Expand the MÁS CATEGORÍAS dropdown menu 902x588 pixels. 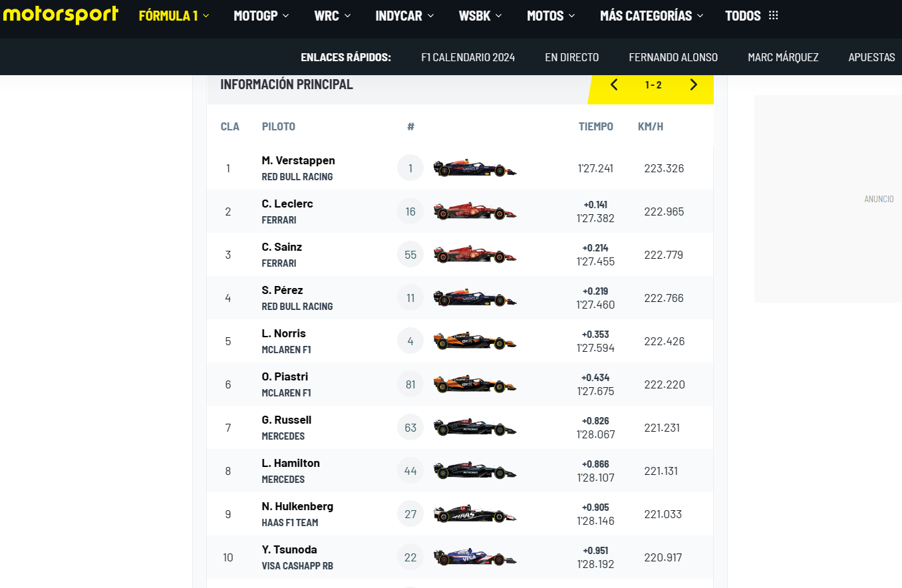652,16
